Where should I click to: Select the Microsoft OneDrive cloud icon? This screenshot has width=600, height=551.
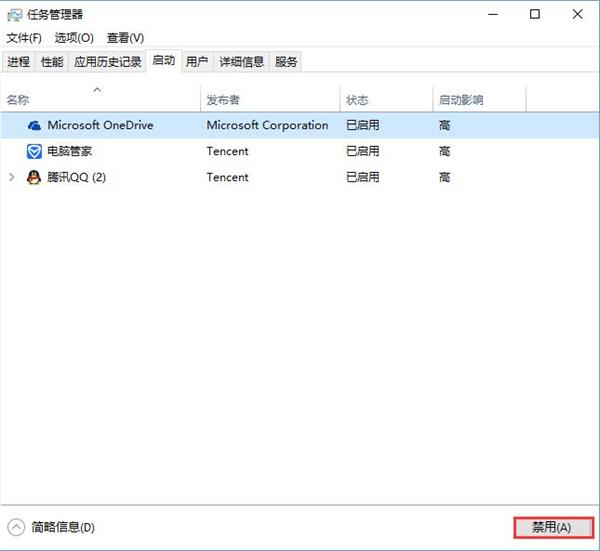34,125
